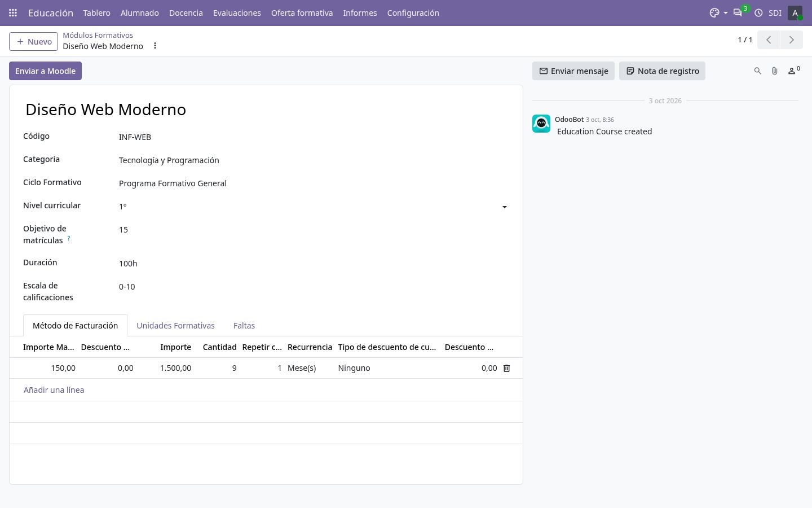Viewport: 812px width, 508px height.
Task: Edit the Duración field 100h
Action: tap(313, 264)
